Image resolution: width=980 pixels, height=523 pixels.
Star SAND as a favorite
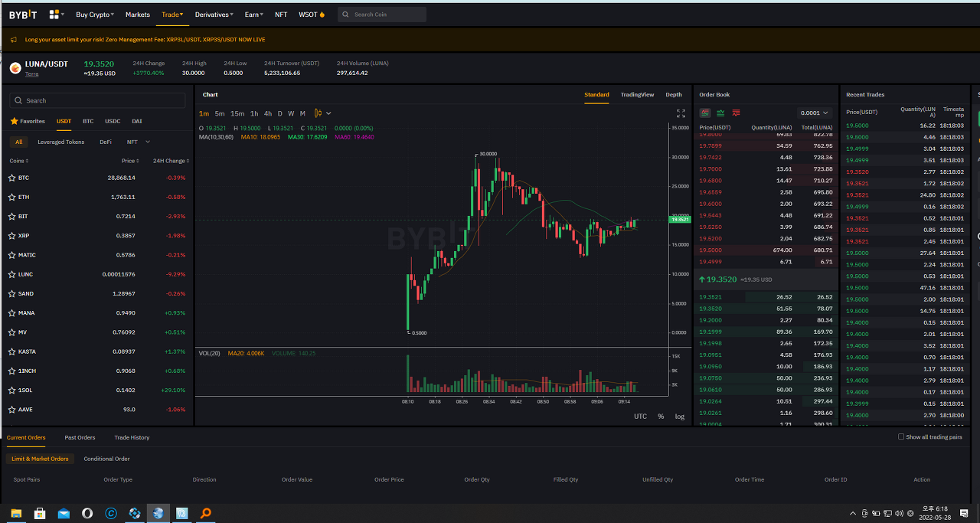coord(11,294)
